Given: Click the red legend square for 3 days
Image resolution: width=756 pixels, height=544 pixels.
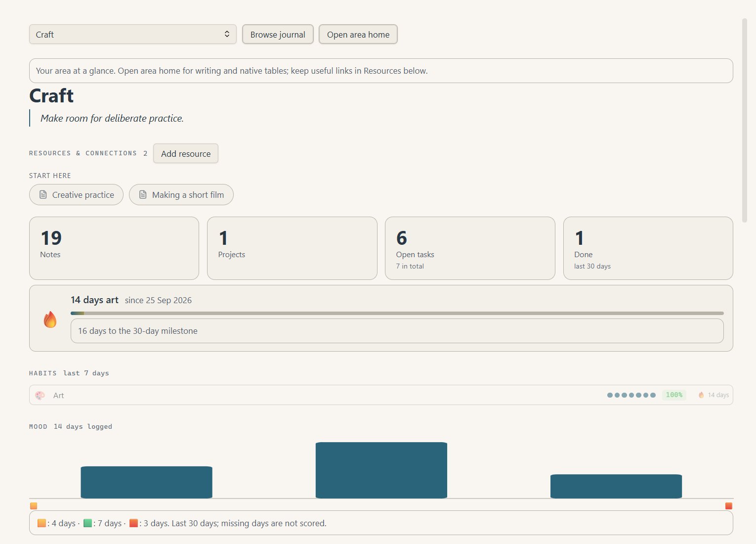Looking at the screenshot, I should [x=133, y=523].
